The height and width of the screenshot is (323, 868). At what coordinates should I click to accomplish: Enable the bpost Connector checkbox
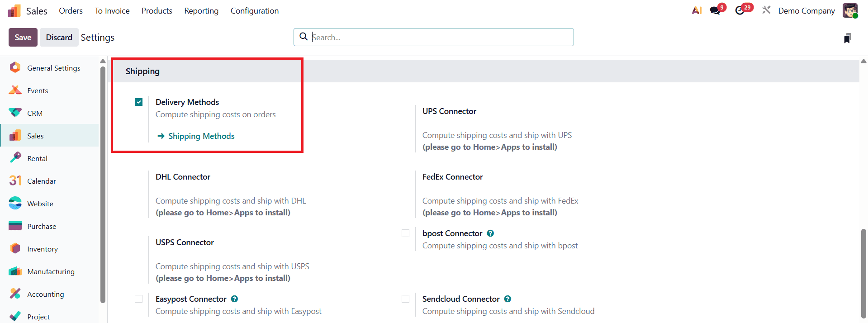pyautogui.click(x=405, y=233)
